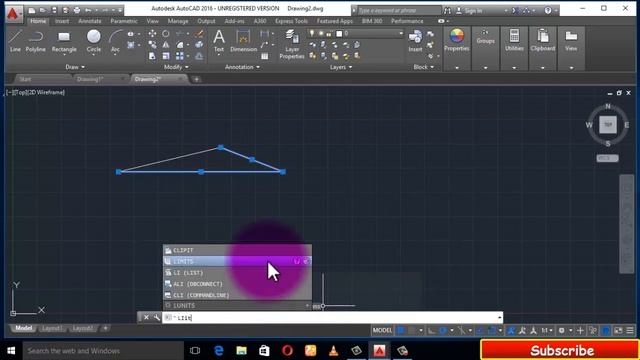Click the TOP face of ViewCube
640x360 pixels.
[x=608, y=124]
